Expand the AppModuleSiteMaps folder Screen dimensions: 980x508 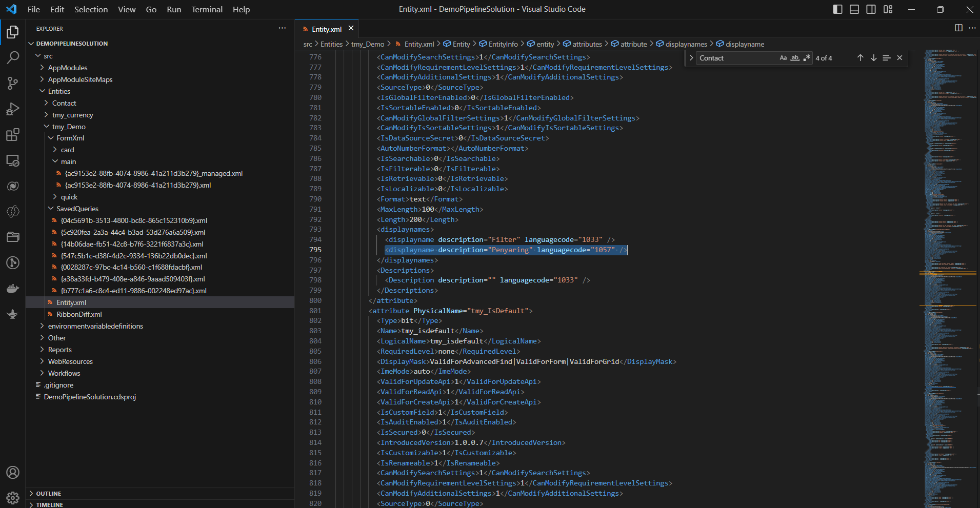pyautogui.click(x=42, y=79)
